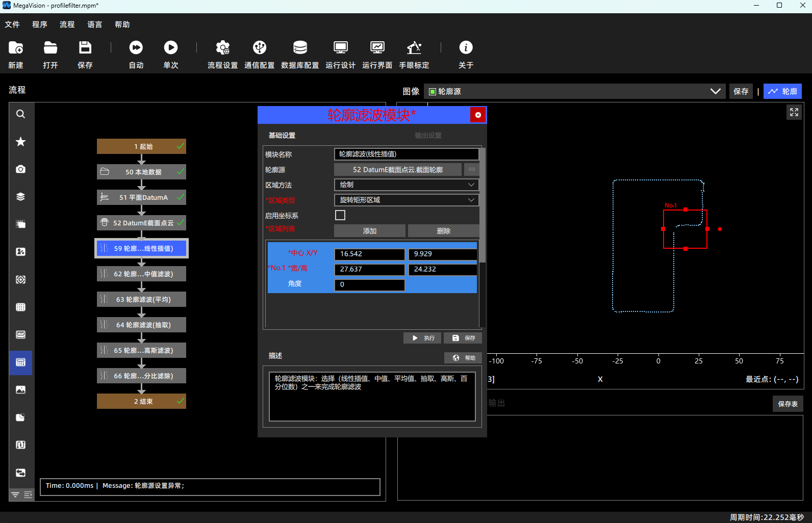Screen dimensions: 812x523
Task: Open the 文件 menu
Action: pyautogui.click(x=12, y=24)
